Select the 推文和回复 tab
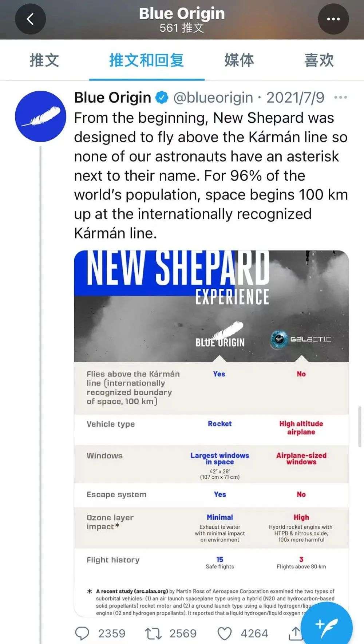This screenshot has width=364, height=644. coord(147,60)
